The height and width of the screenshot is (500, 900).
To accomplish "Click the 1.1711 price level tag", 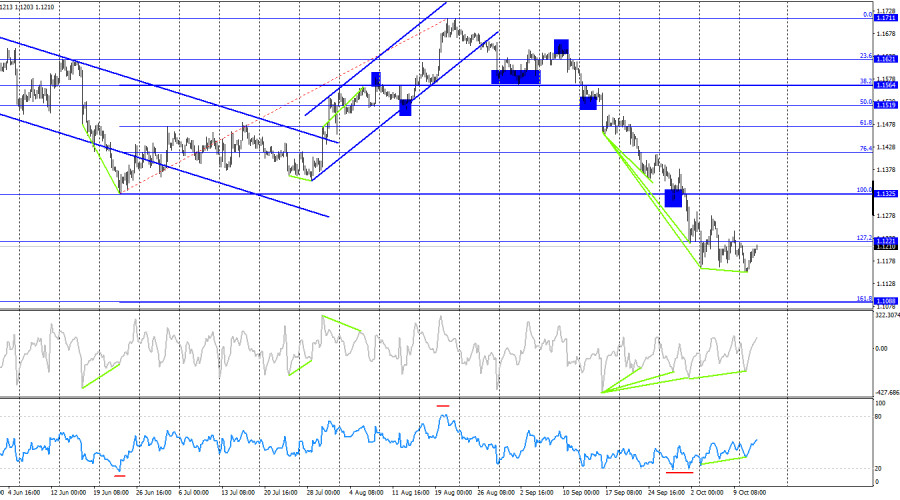I will pyautogui.click(x=886, y=18).
